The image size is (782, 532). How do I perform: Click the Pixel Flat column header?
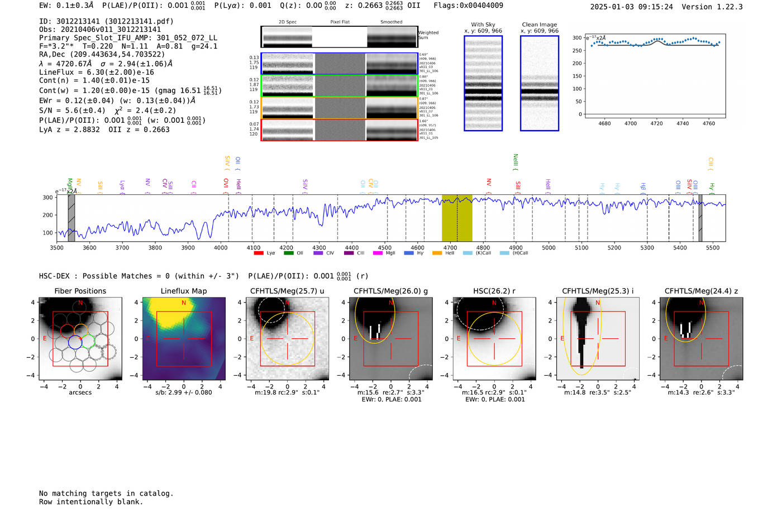pyautogui.click(x=340, y=22)
